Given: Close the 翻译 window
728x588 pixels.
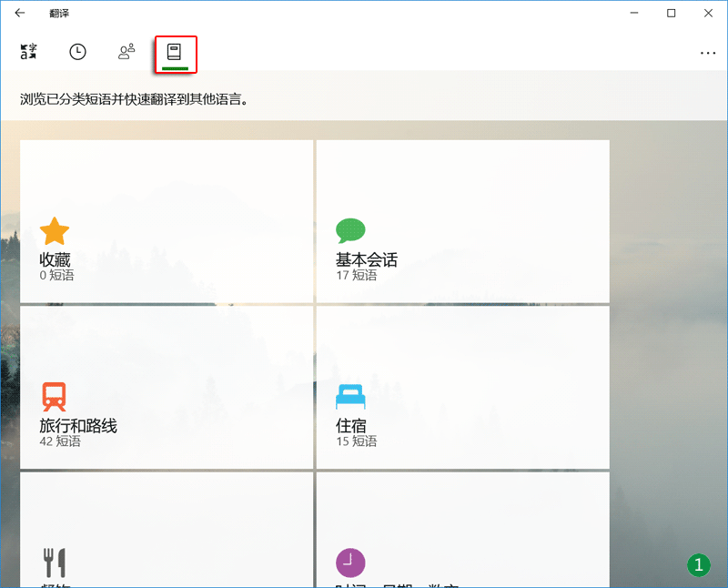Looking at the screenshot, I should 708,13.
